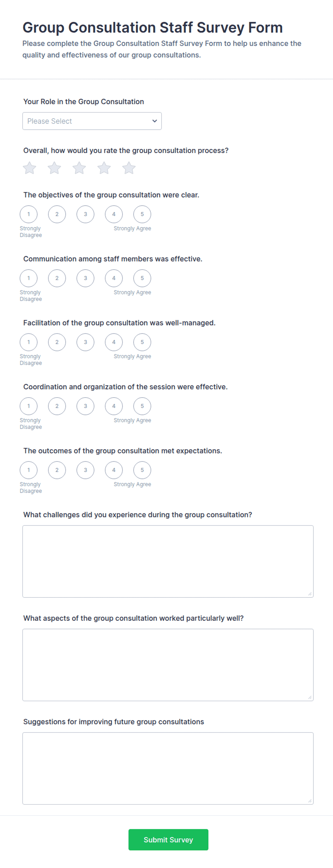Give a four star overall rating
Viewport: 333px width, 868px height.
pos(104,168)
